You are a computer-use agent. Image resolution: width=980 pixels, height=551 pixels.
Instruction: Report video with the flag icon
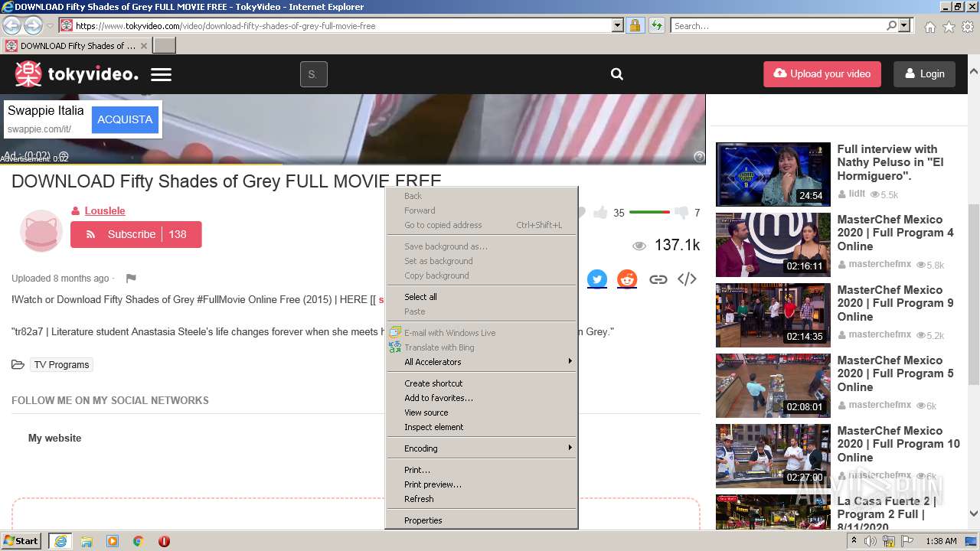click(131, 279)
